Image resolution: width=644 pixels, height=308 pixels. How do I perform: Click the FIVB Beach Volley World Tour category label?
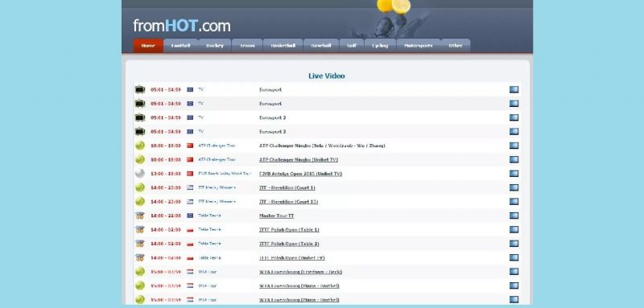coord(225,174)
